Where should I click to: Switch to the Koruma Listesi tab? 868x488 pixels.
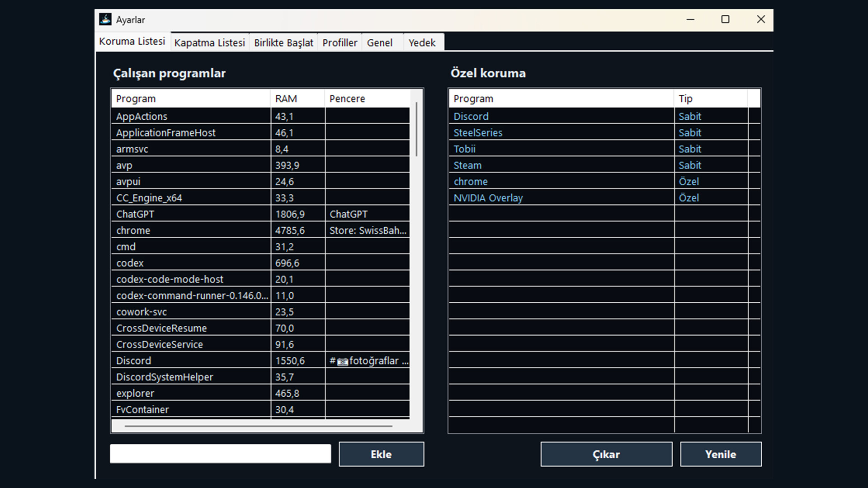click(x=132, y=41)
